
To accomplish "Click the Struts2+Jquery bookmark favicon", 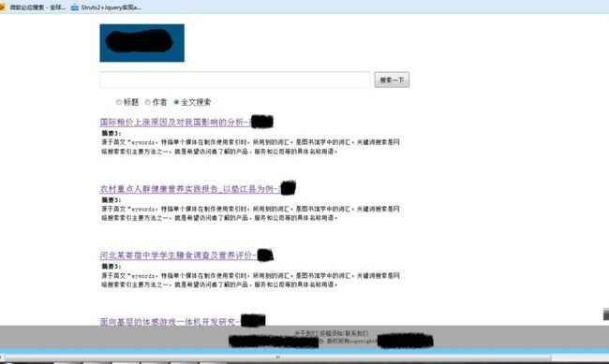I will tap(75, 7).
